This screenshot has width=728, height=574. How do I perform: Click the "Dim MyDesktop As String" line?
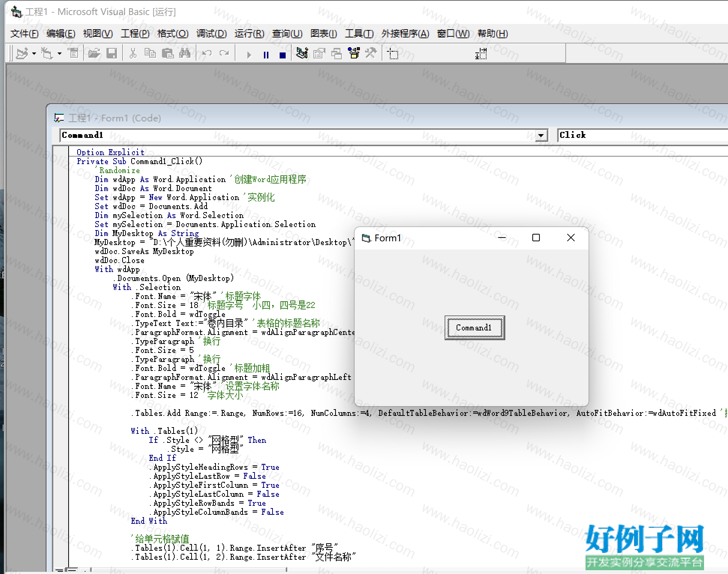(x=147, y=233)
